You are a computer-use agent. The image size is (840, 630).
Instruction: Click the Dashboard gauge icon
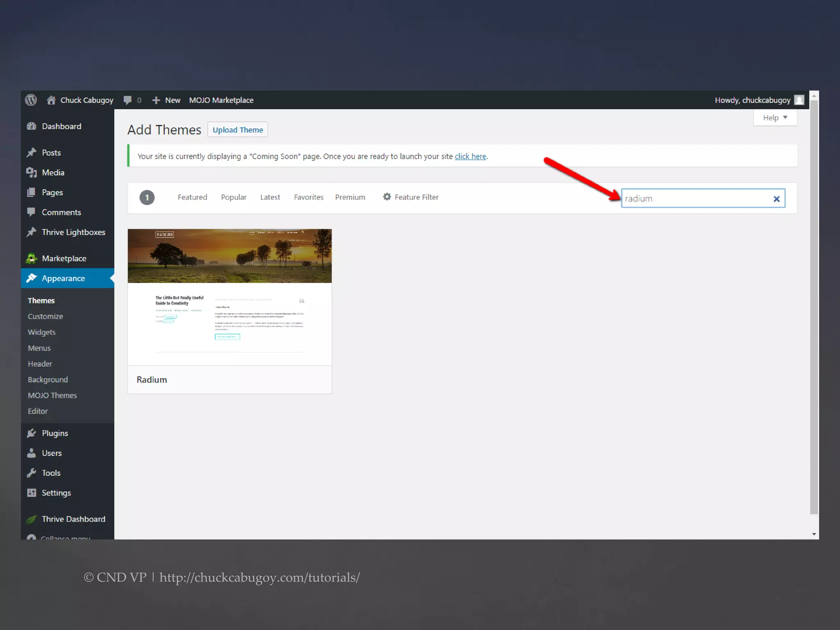click(32, 126)
